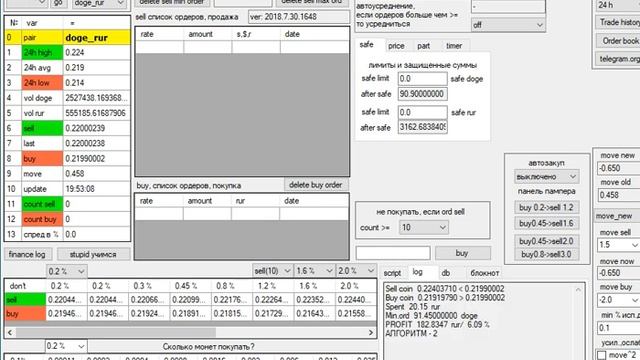The height and width of the screenshot is (360, 640).
Task: Click pumper button buy0.45->sell2.0
Action: click(x=546, y=241)
